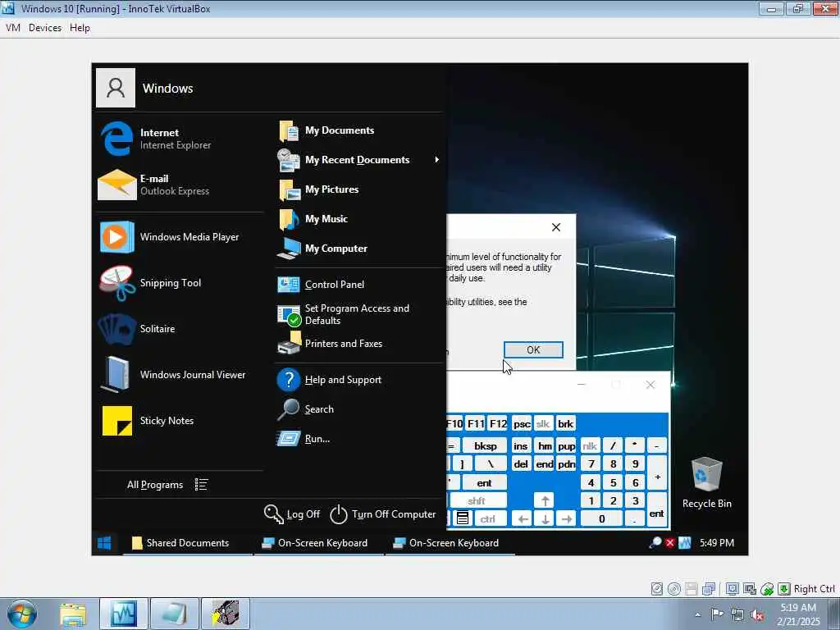Screen dimensions: 840x630
Task: Open My Pictures folder
Action: pos(359,189)
